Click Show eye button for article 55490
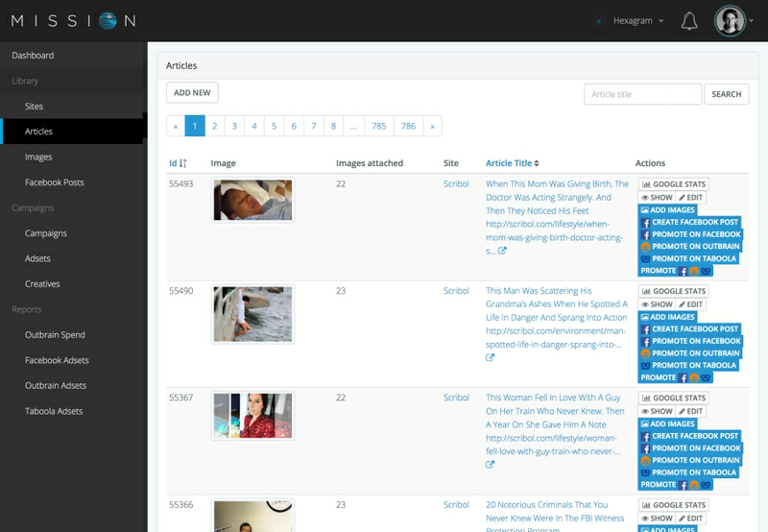Screen dimensions: 768x532 click(657, 304)
